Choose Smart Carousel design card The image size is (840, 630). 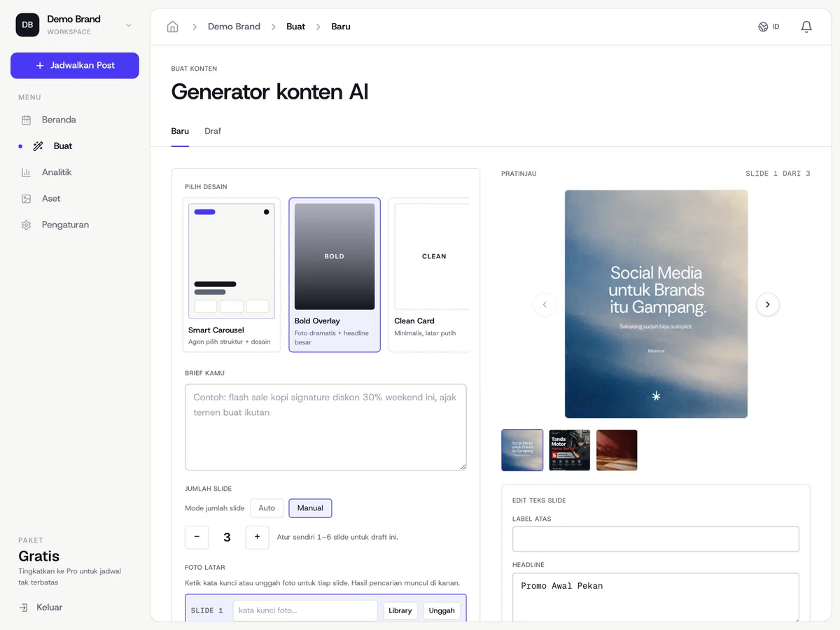pyautogui.click(x=232, y=275)
